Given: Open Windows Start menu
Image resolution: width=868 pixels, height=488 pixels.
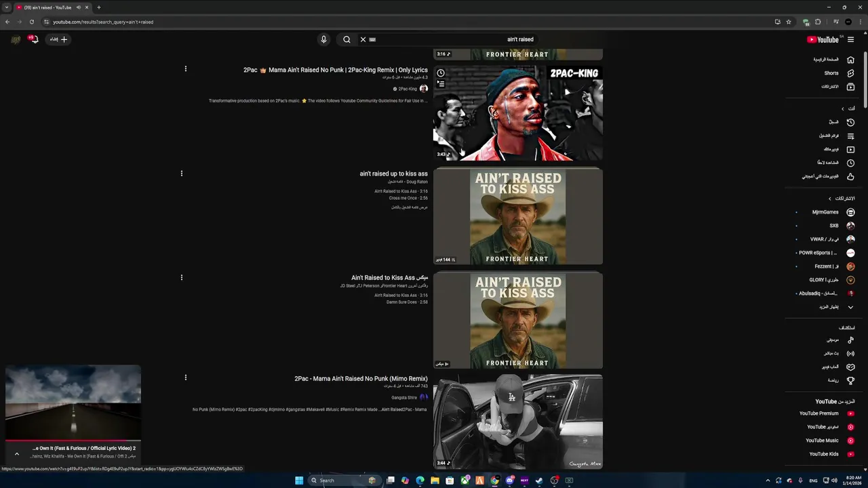Looking at the screenshot, I should point(299,481).
